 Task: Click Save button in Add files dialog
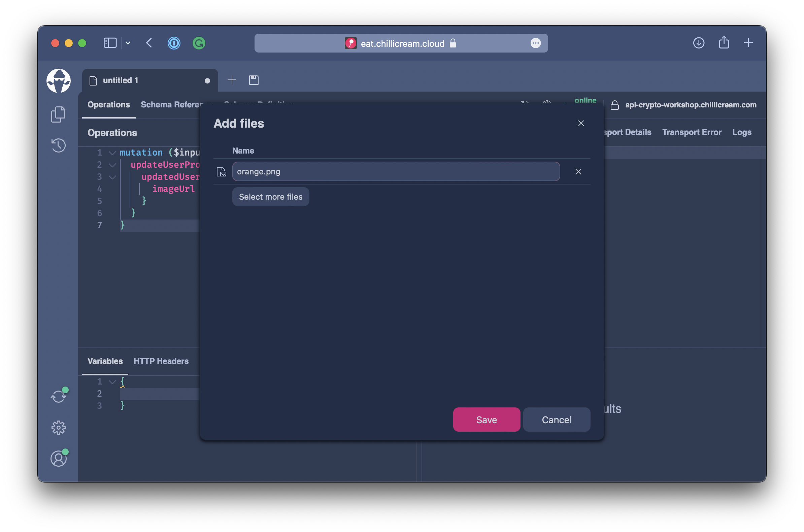[486, 420]
